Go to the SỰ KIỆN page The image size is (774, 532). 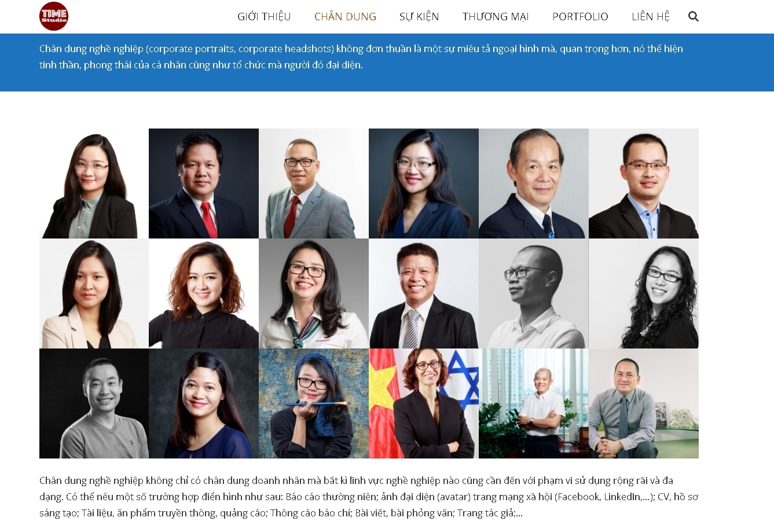419,16
